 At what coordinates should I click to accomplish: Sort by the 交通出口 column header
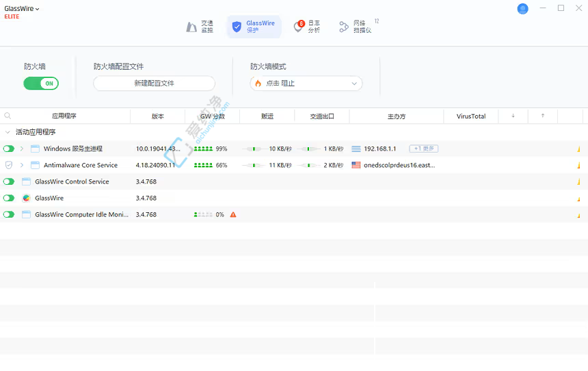[322, 116]
